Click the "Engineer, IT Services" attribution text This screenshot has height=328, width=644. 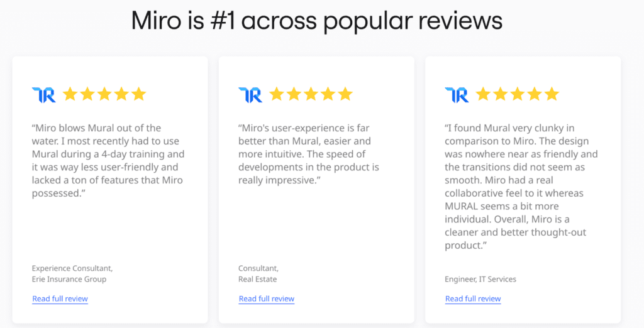[480, 279]
